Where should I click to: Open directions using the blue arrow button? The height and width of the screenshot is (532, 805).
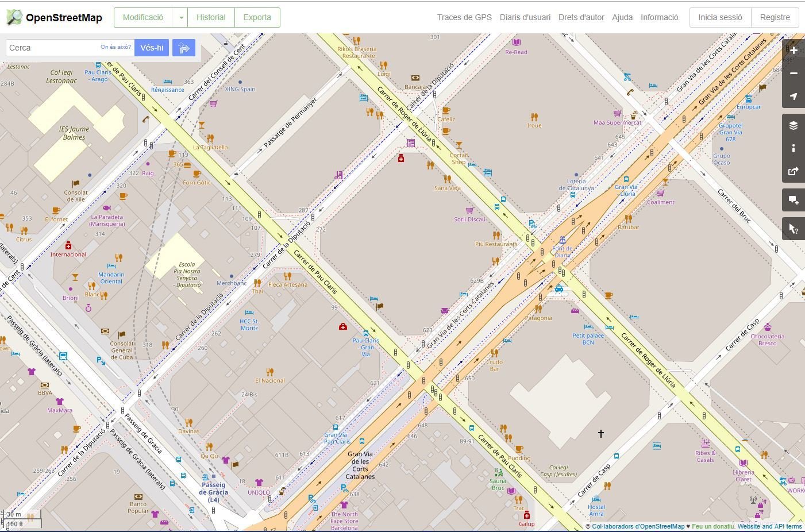point(184,48)
